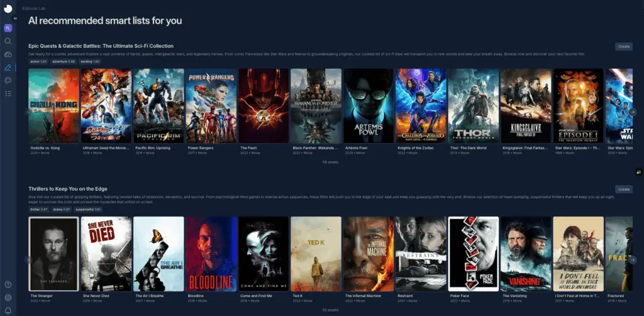The image size is (644, 316).
Task: Open the Knights of the Zodiac poster
Action: 421,106
